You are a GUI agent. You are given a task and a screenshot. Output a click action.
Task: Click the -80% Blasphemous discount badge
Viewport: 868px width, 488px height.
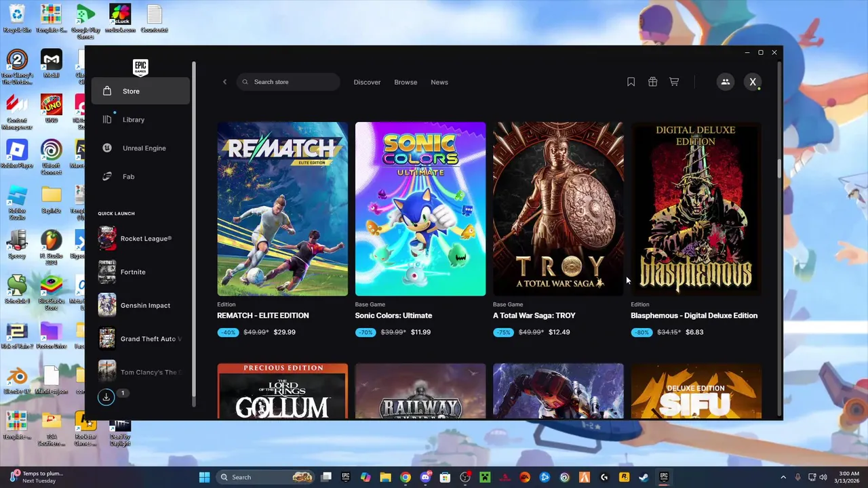pyautogui.click(x=642, y=332)
